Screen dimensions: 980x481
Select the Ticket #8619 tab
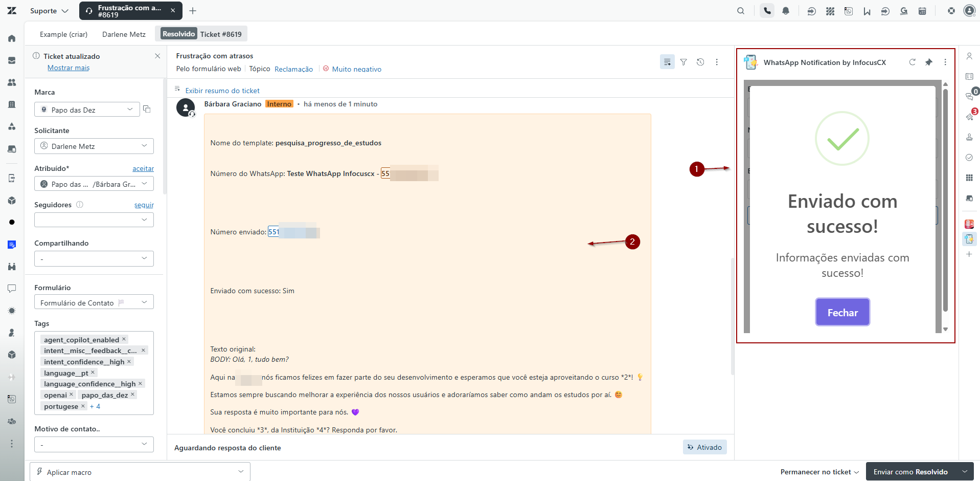(x=201, y=34)
